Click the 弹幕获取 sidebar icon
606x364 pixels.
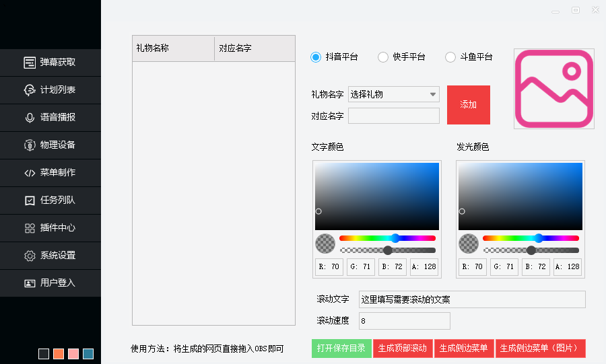point(30,63)
